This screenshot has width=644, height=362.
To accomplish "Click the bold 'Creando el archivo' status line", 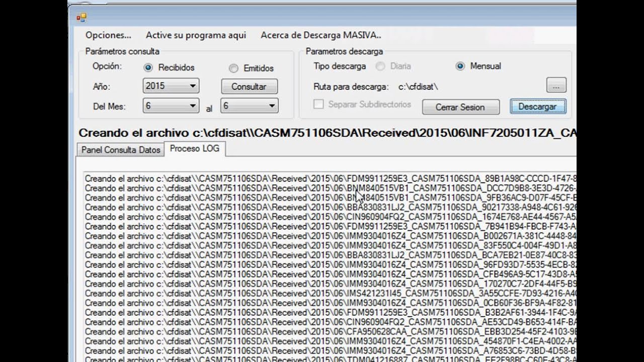I will click(x=328, y=133).
